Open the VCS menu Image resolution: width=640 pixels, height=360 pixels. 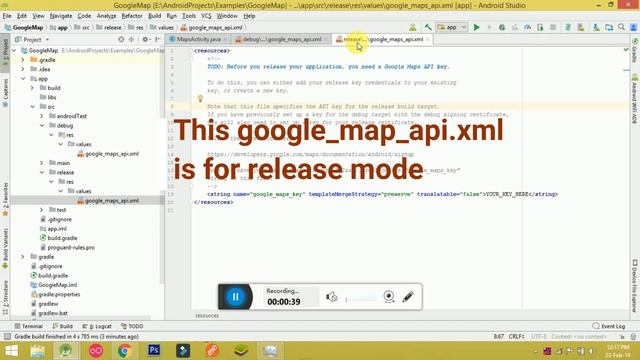pyautogui.click(x=206, y=16)
